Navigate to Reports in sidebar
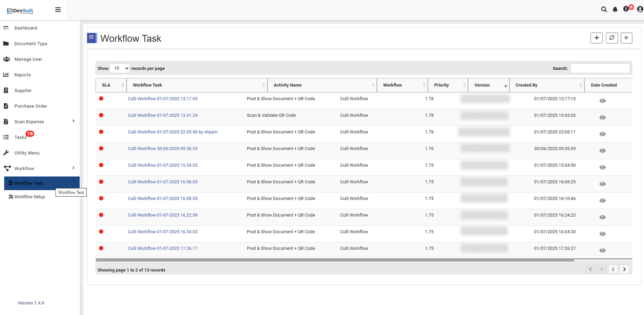 coord(22,75)
